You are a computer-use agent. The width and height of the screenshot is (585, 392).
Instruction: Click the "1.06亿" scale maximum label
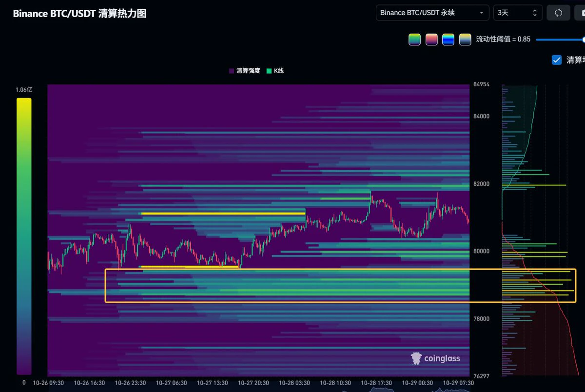(24, 90)
